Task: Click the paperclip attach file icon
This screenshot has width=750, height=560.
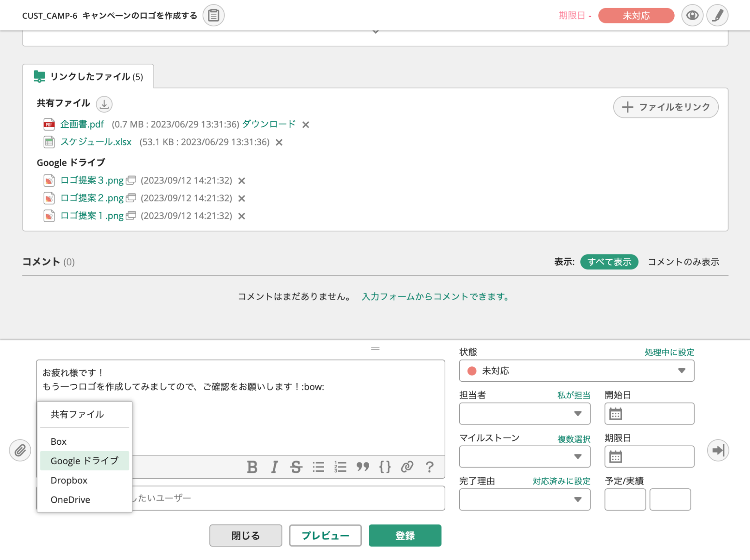Action: point(20,450)
